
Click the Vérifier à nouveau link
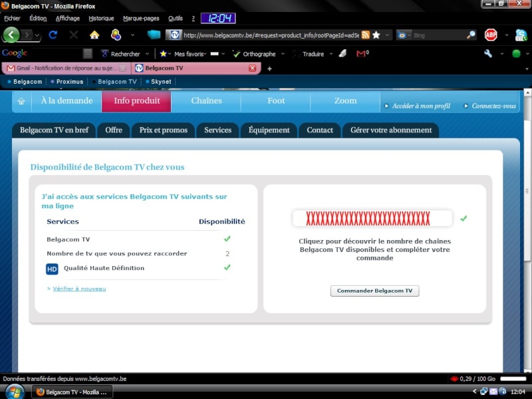79,289
